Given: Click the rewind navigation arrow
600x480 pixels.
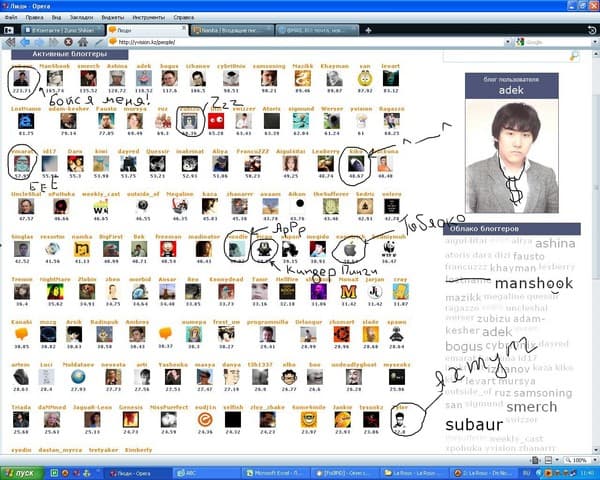Looking at the screenshot, I should (10, 42).
